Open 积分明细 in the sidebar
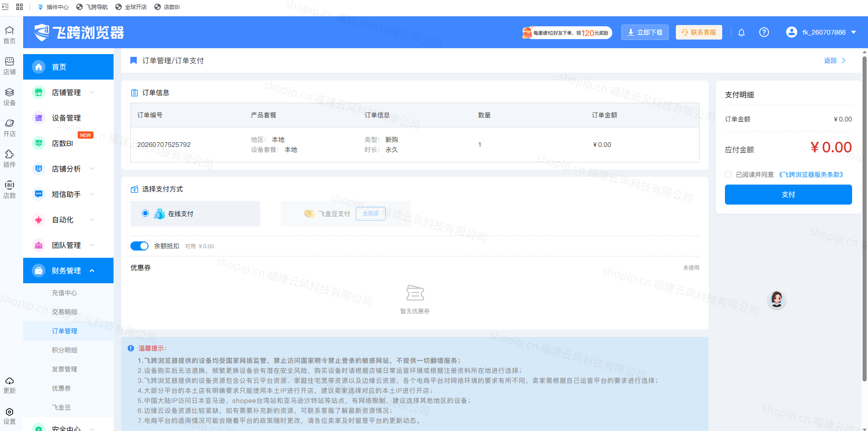The image size is (868, 431). coord(64,350)
